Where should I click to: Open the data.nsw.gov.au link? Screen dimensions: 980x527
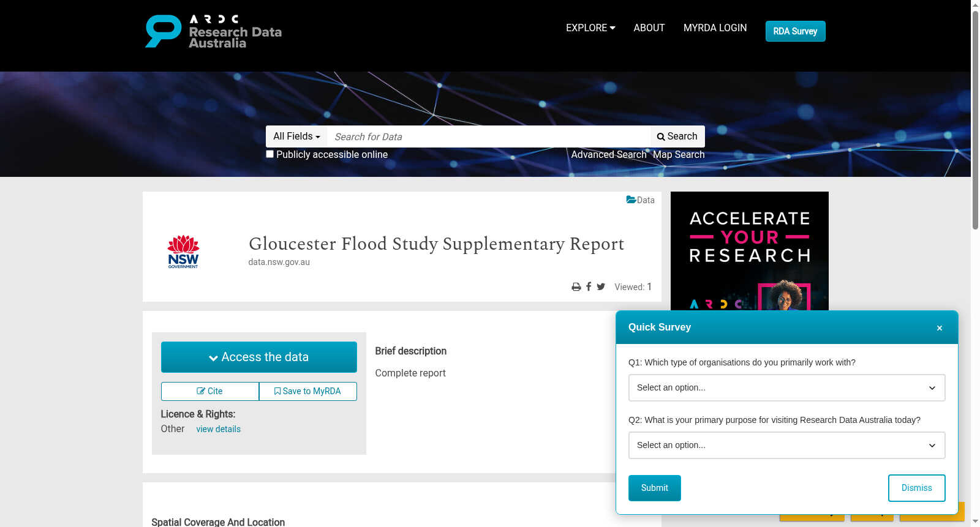(x=279, y=262)
